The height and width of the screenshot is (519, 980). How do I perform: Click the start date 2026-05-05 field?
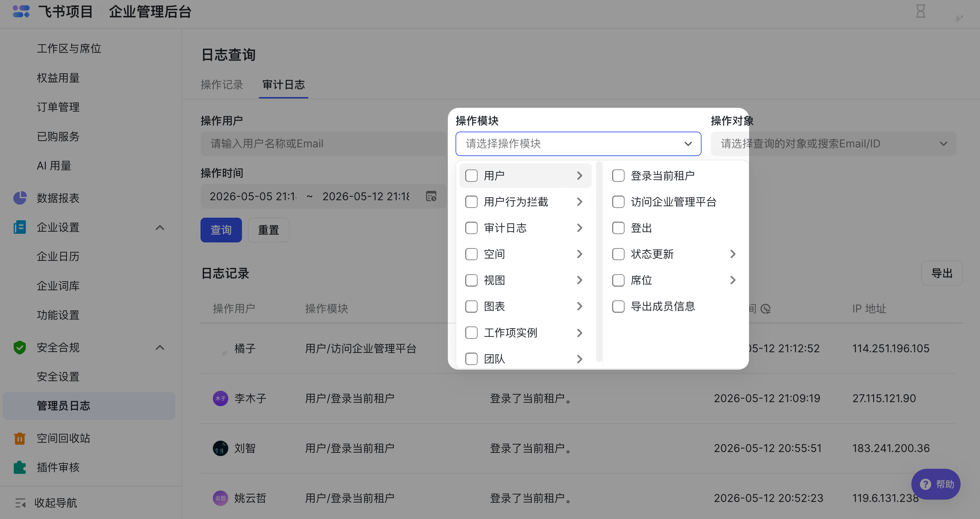(x=253, y=196)
